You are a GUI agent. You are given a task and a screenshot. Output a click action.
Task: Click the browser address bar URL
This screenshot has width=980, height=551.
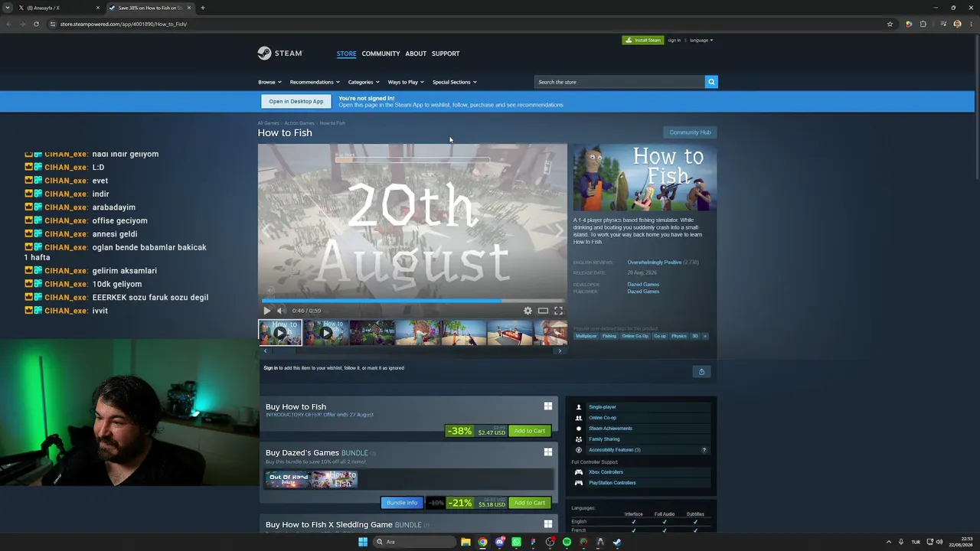coord(123,24)
